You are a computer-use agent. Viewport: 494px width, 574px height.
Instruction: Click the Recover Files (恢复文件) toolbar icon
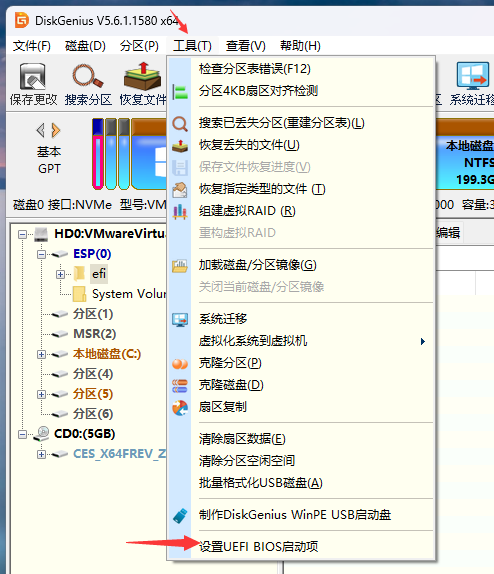[142, 76]
